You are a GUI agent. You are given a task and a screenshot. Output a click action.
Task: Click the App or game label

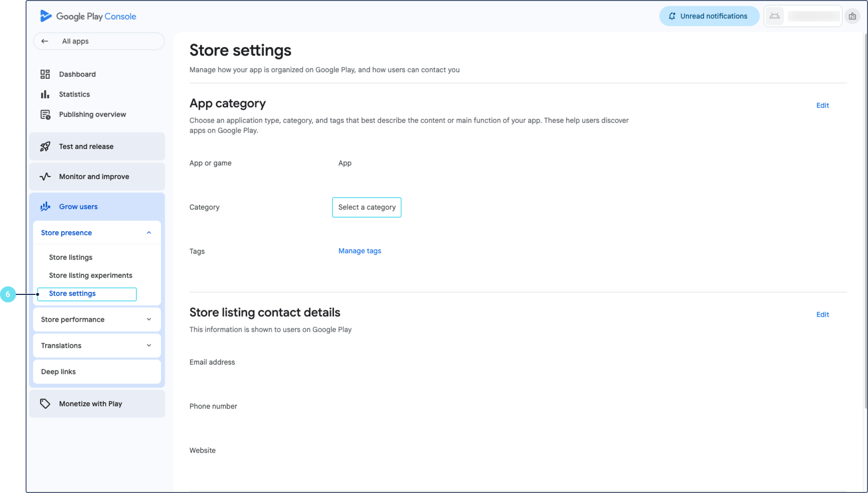pos(211,163)
